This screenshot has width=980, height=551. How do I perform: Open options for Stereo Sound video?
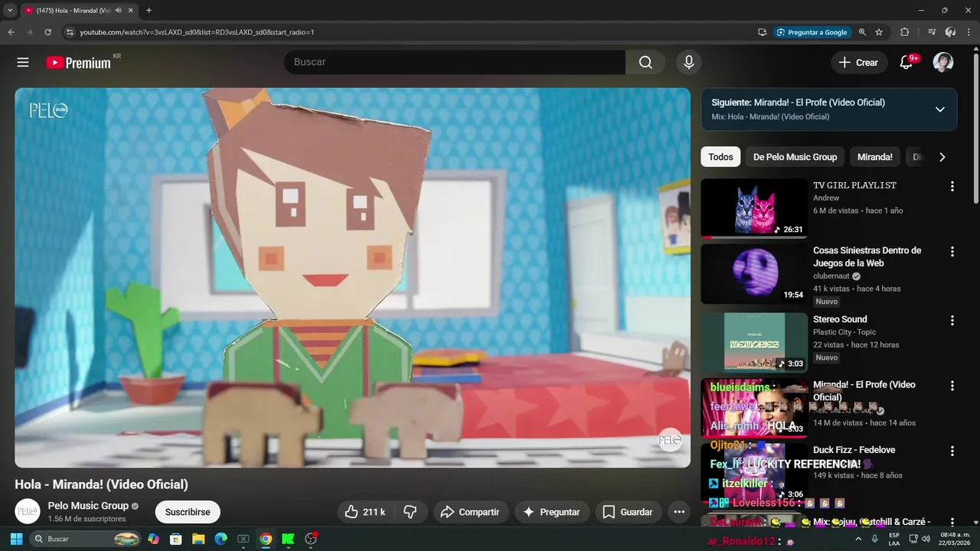click(x=952, y=320)
